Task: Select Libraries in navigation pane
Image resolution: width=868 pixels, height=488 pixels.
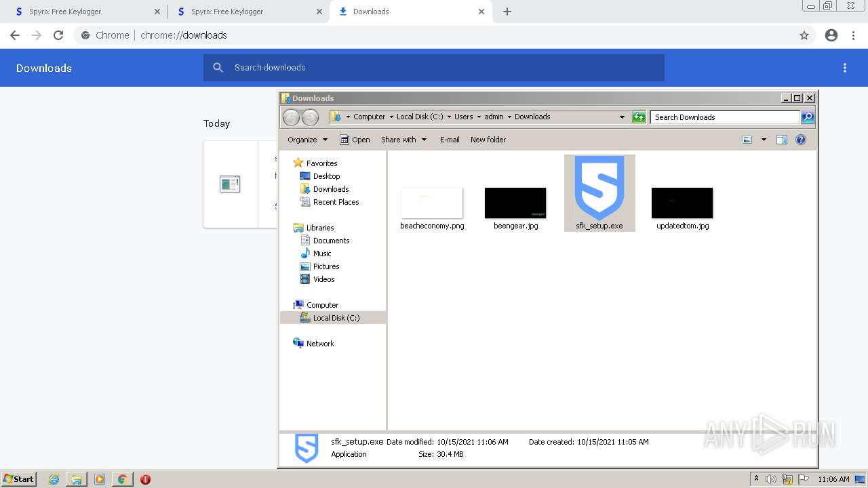Action: [320, 228]
